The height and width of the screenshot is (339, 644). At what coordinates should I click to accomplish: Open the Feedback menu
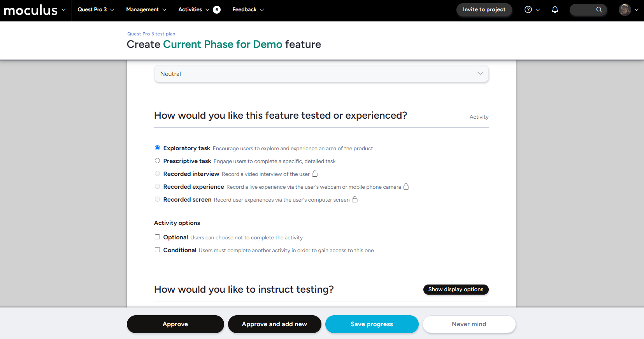(x=248, y=10)
